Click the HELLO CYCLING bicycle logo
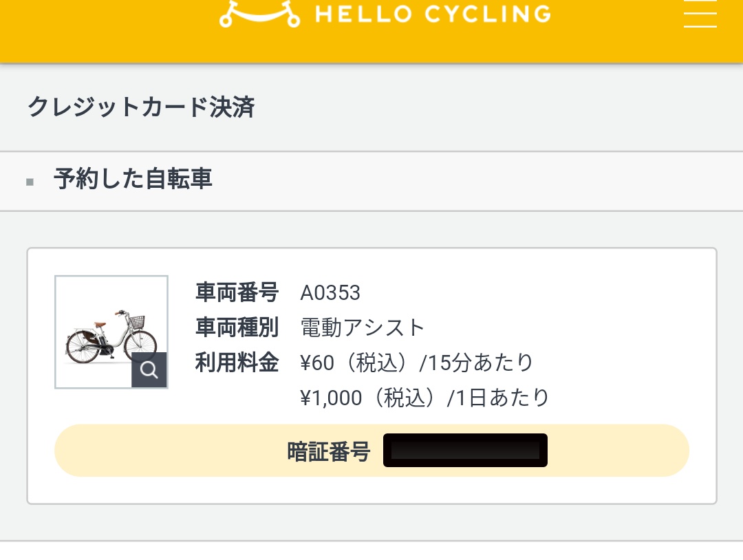The image size is (743, 560). coord(259,13)
